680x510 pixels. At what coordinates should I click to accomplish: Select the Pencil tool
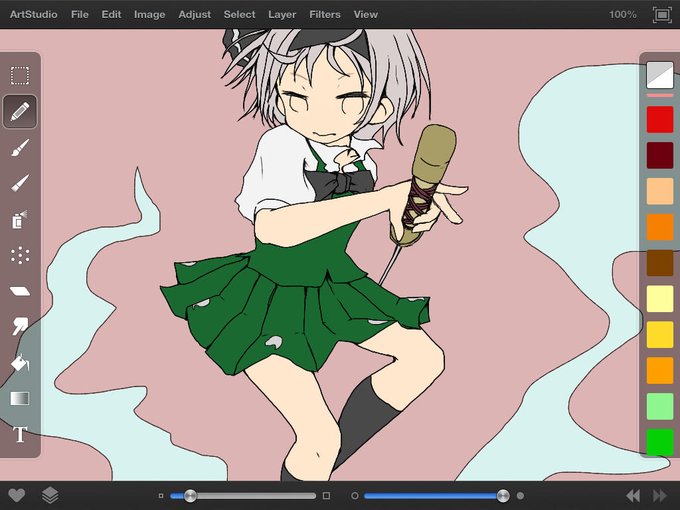coord(20,111)
